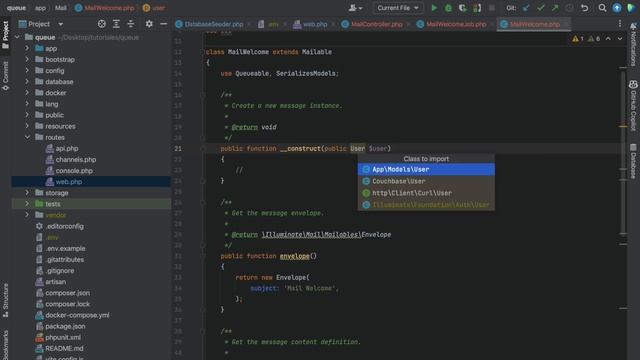The height and width of the screenshot is (360, 640).
Task: Open README.md file
Action: [x=64, y=348]
